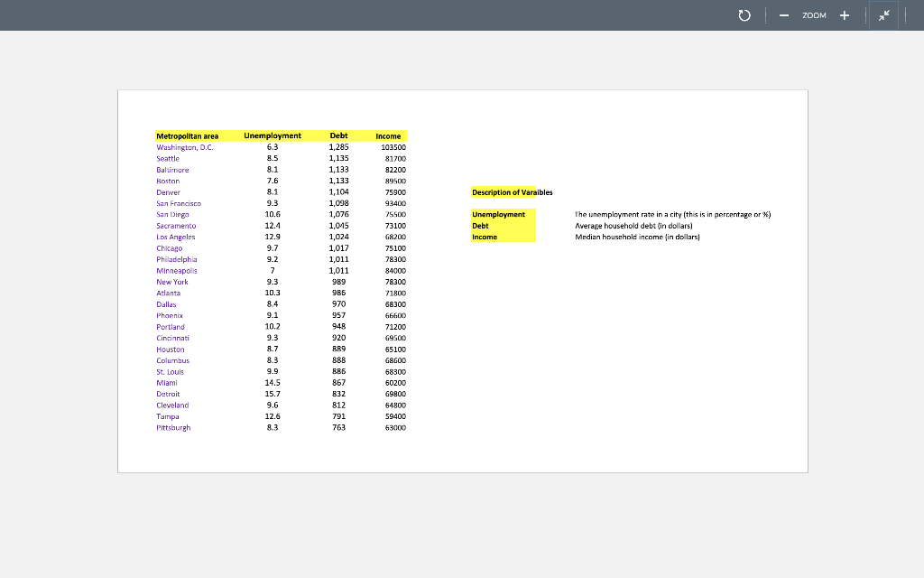Click Washington's income value 103500
Screen dimensions: 924x578
pyautogui.click(x=393, y=147)
